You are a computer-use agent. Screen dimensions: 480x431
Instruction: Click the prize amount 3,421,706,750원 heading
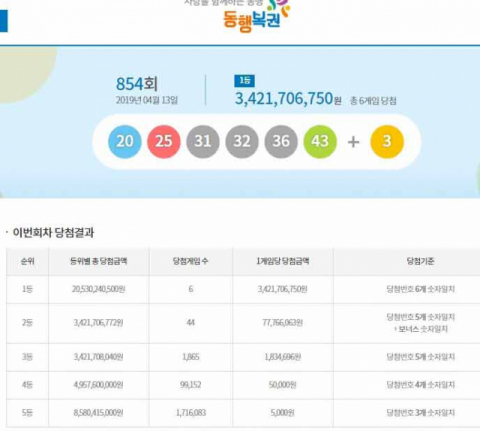288,98
